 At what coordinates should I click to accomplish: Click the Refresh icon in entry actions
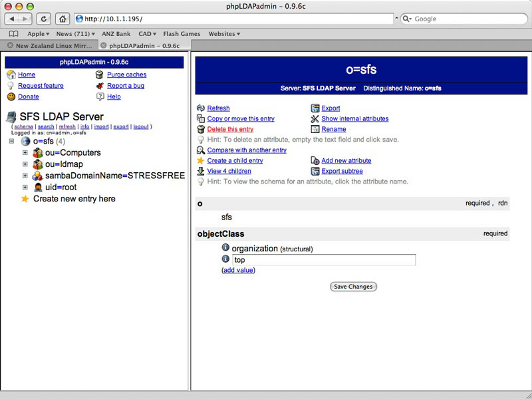point(201,108)
